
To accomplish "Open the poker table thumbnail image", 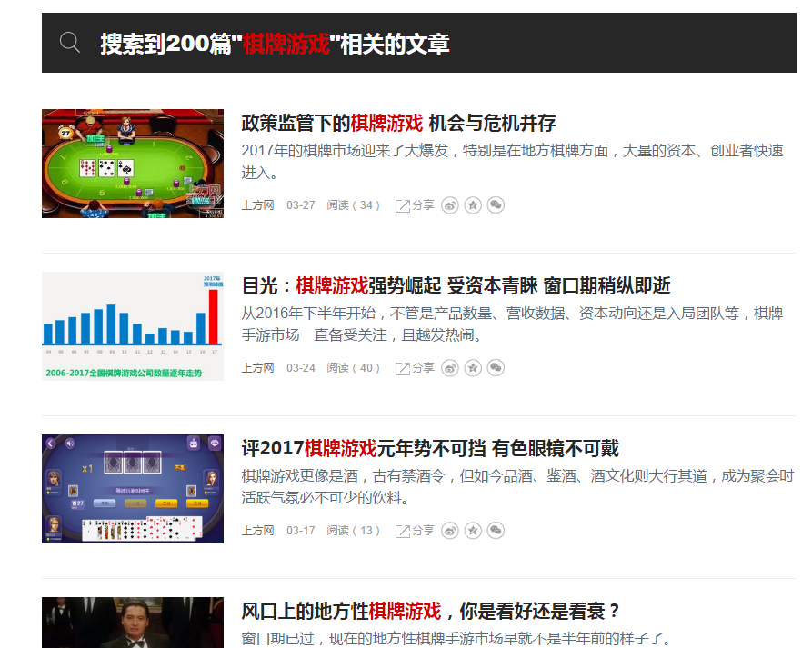I will click(x=133, y=164).
